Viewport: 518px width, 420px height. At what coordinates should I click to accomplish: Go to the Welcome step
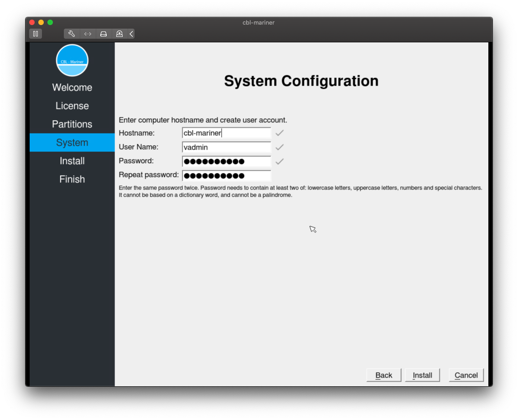coord(72,87)
